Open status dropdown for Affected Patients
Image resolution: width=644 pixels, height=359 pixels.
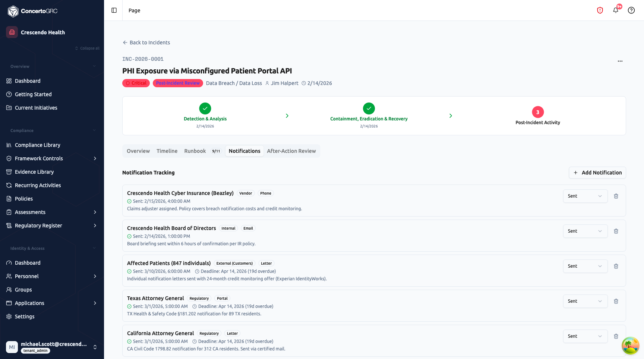(585, 266)
